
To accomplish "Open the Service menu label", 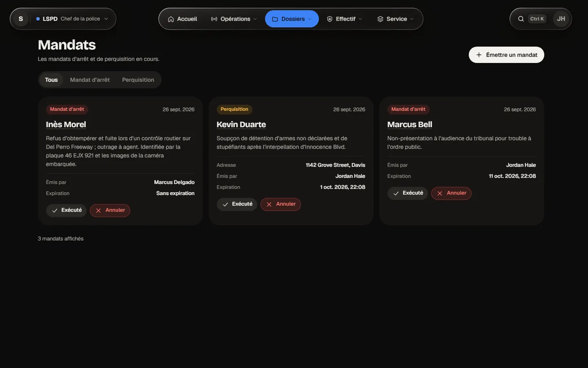I will point(396,19).
